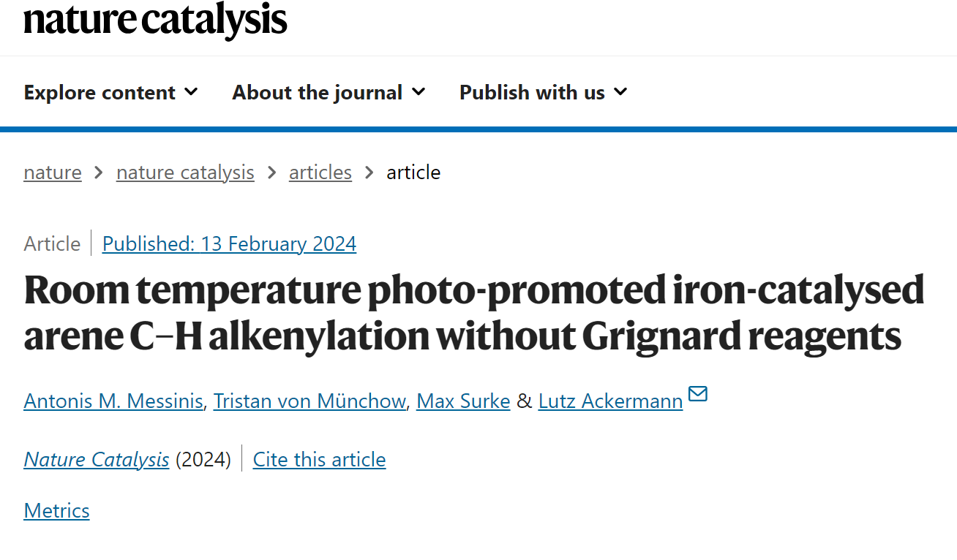Viewport: 957px width, 560px height.
Task: Click the envelope icon beside Lutz Ackermann
Action: tap(698, 394)
